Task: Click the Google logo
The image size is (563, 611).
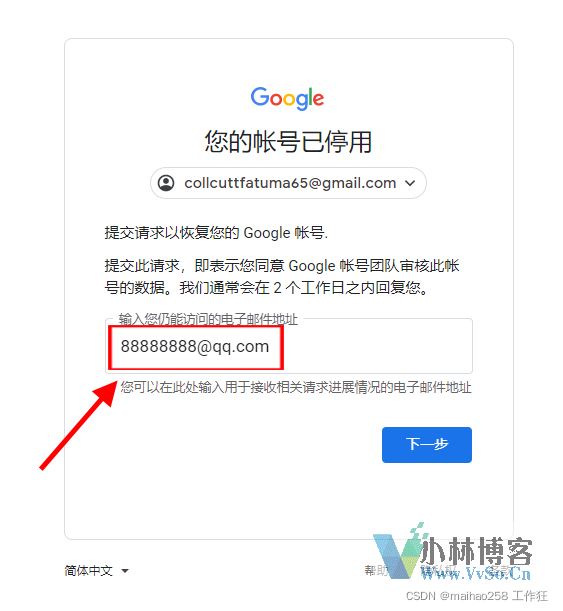Action: 287,98
